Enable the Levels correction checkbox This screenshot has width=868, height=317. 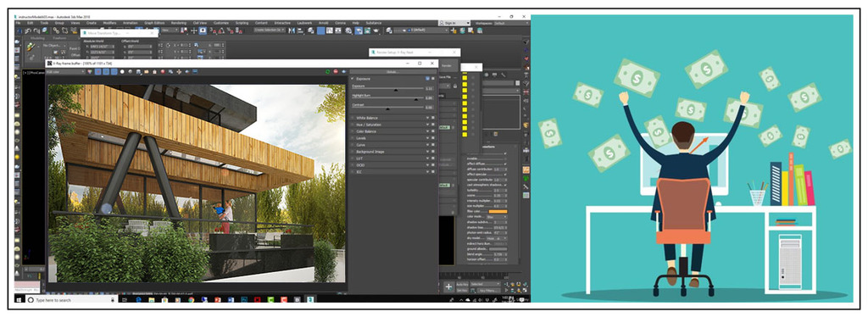[352, 138]
